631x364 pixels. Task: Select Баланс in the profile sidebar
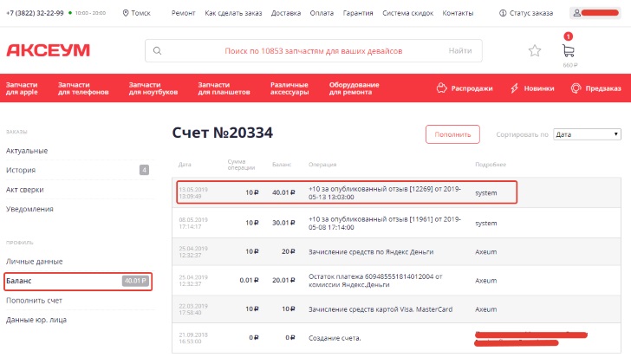[19, 281]
